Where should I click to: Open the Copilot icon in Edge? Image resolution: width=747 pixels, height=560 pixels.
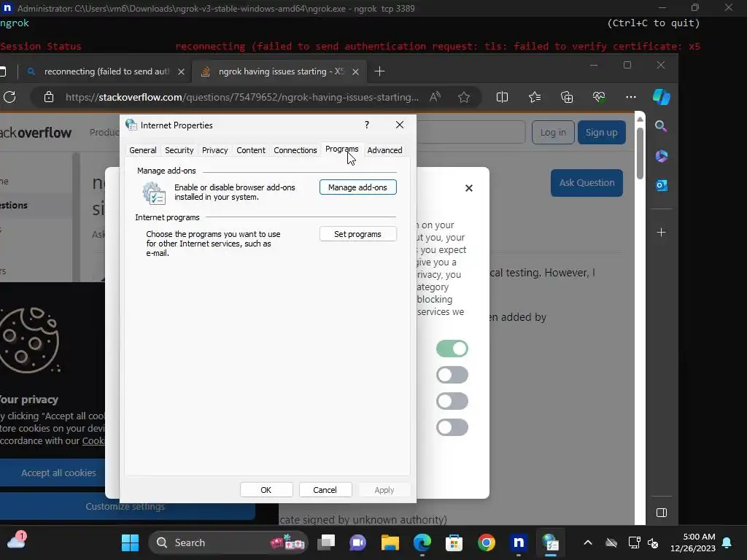661,97
